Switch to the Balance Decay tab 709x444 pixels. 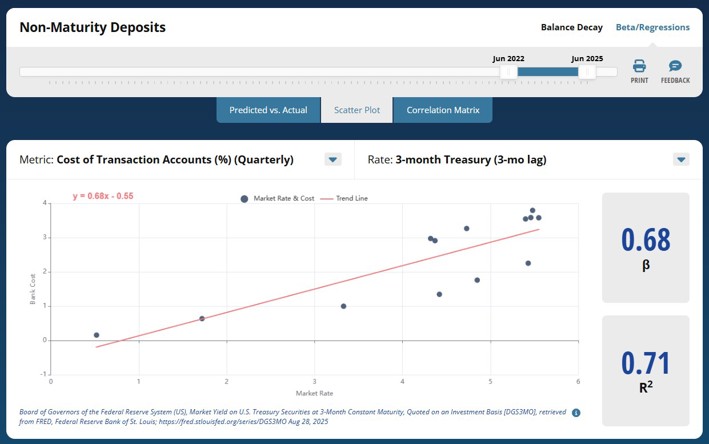572,28
